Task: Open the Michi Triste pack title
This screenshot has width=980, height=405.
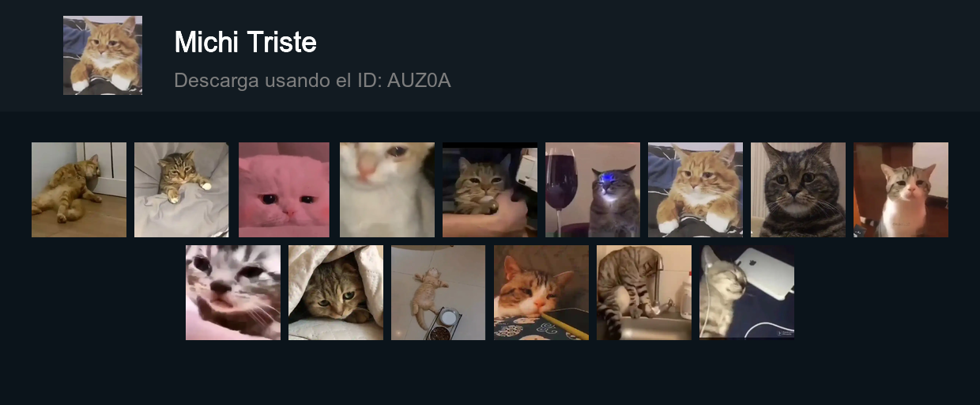Action: point(245,42)
